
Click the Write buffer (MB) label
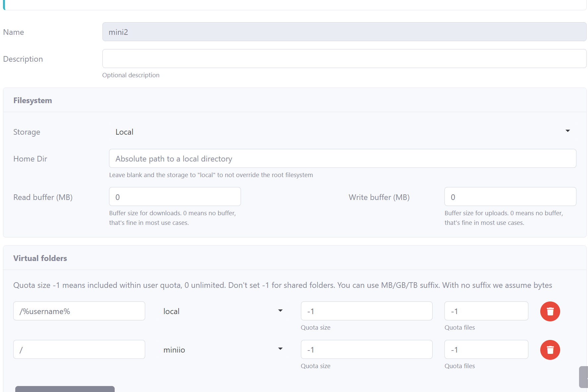click(x=379, y=197)
